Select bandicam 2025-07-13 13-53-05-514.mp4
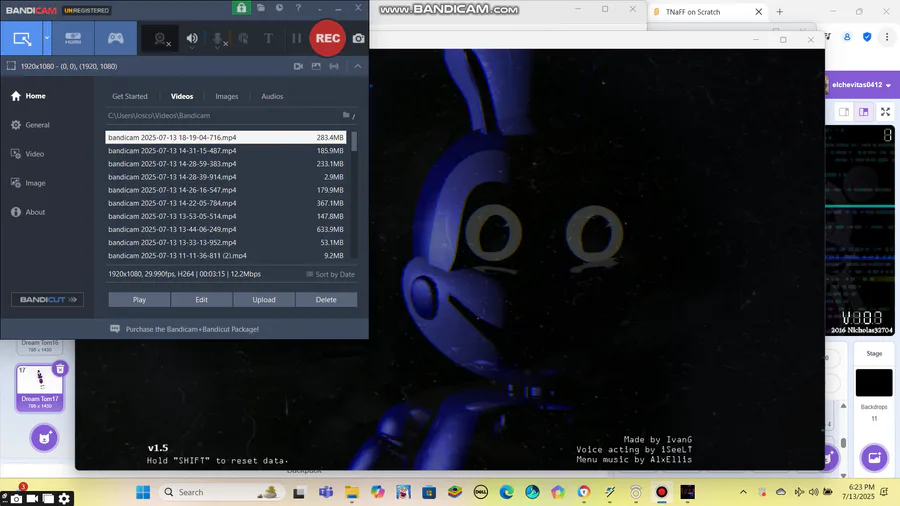Image resolution: width=900 pixels, height=506 pixels. coord(226,216)
